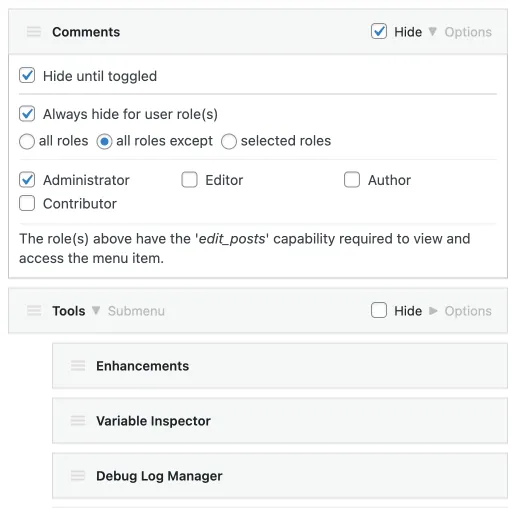Click the Submenu link beside Tools
Image resolution: width=516 pixels, height=508 pixels.
click(x=136, y=311)
